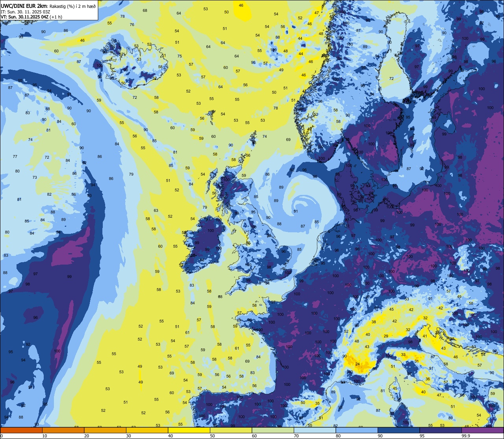Click the map value '76' north of Iceland

[x=132, y=24]
